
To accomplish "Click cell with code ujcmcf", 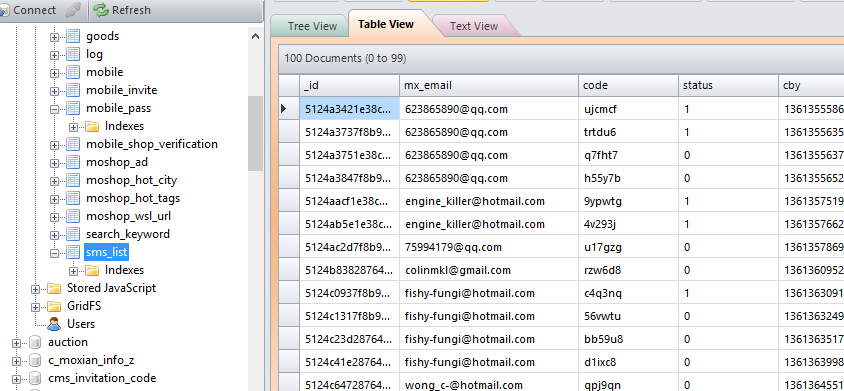I will [x=629, y=109].
